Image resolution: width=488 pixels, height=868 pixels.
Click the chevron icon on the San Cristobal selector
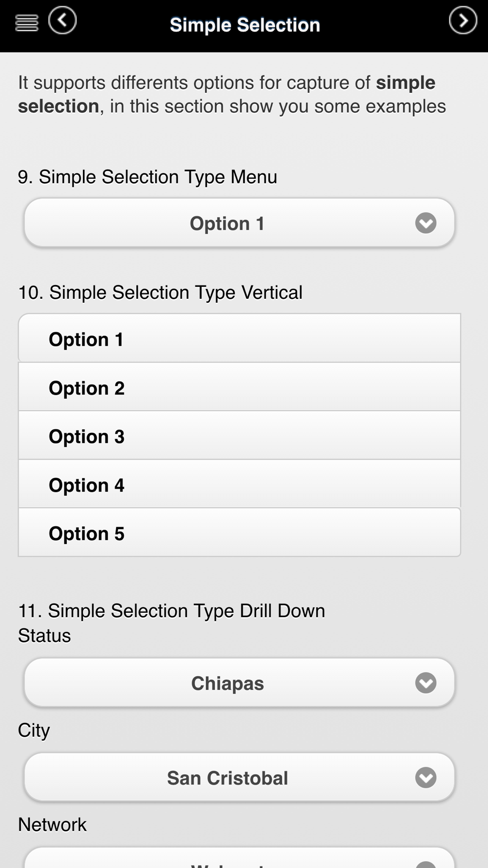(x=426, y=778)
